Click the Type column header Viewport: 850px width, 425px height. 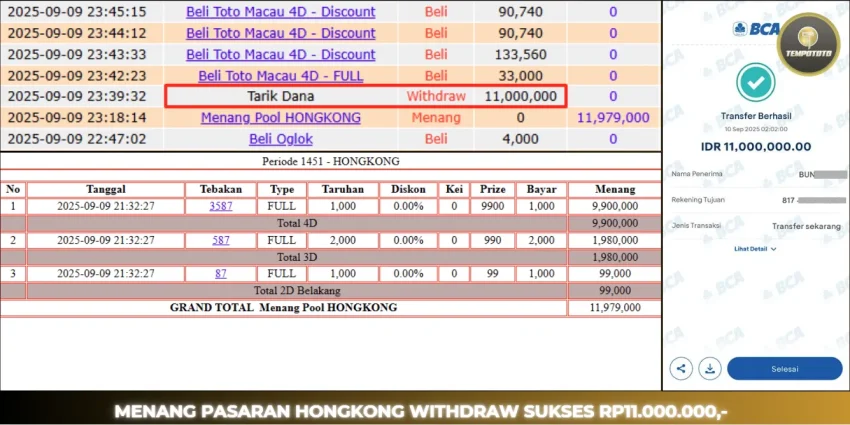pos(281,189)
